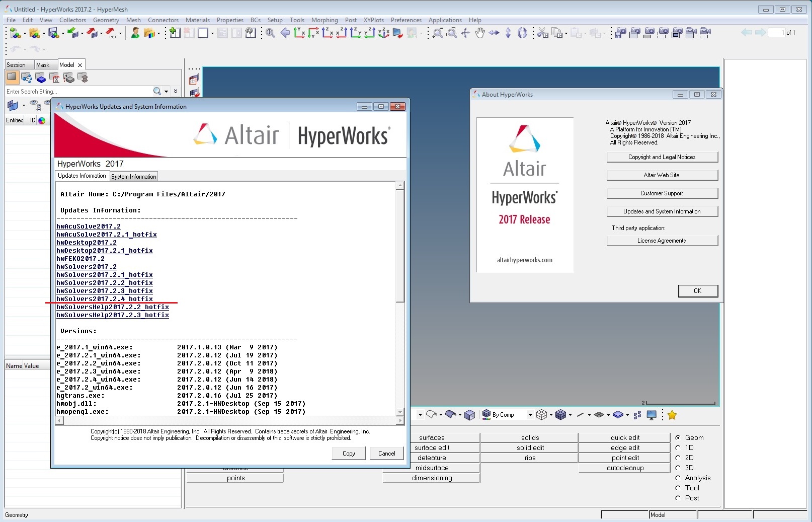This screenshot has width=812, height=522.
Task: Click the Altair Web Site button
Action: 662,175
